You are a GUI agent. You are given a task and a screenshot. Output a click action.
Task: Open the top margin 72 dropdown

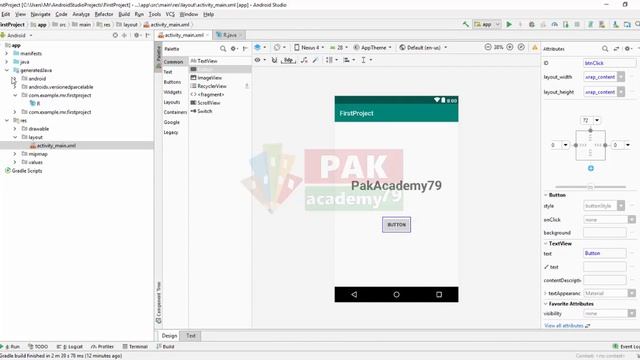tap(597, 120)
